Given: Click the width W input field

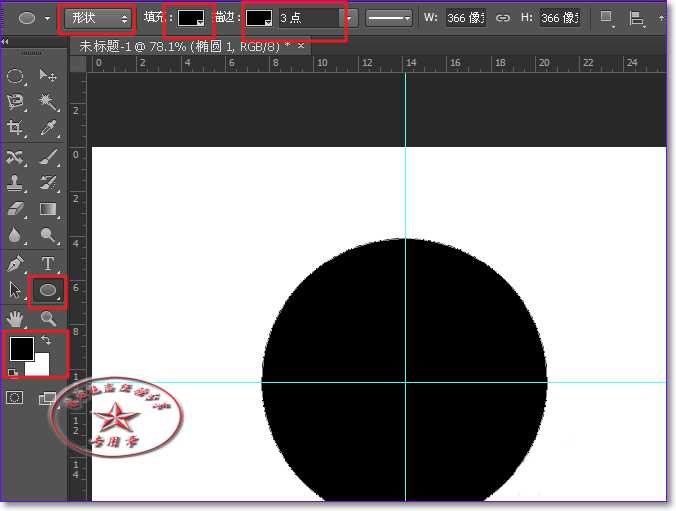Looking at the screenshot, I should pos(466,18).
